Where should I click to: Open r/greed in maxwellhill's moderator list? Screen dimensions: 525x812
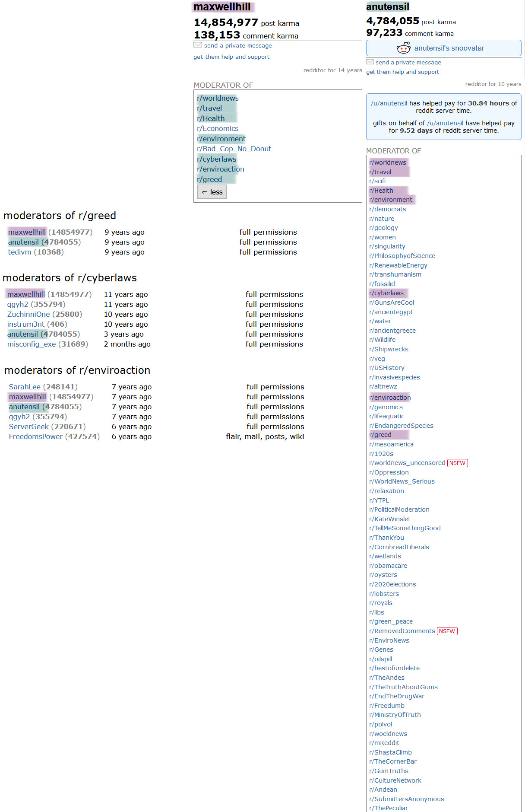click(x=209, y=179)
